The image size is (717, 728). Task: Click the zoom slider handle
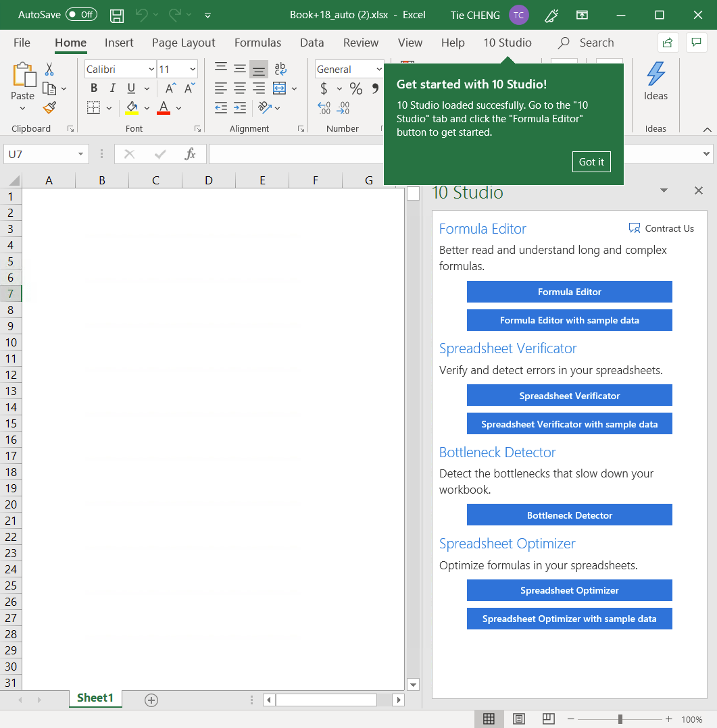pos(620,719)
